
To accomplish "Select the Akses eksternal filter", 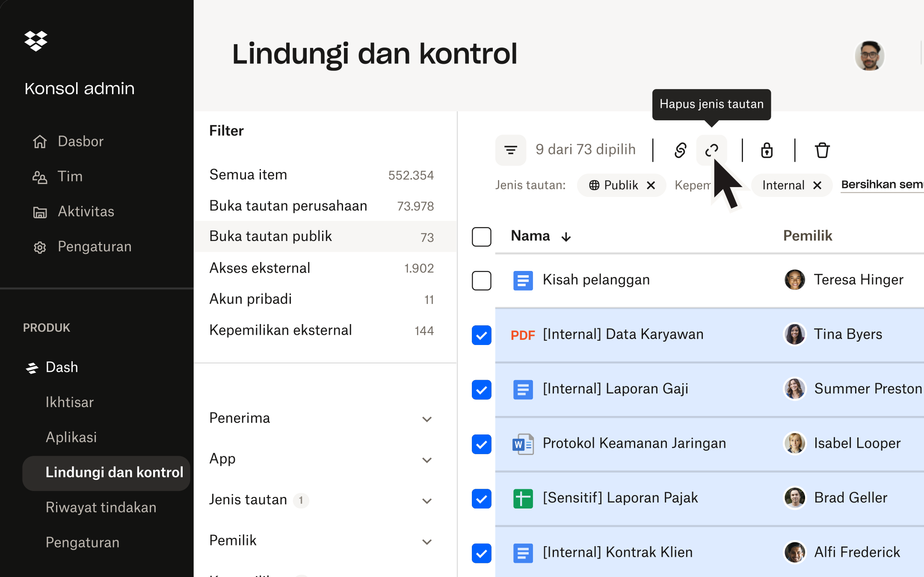I will coord(322,268).
